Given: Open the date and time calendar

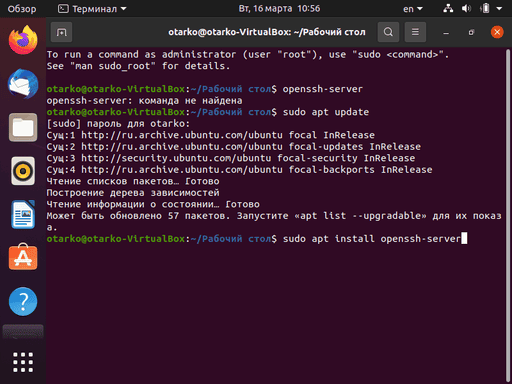Looking at the screenshot, I should pos(279,8).
